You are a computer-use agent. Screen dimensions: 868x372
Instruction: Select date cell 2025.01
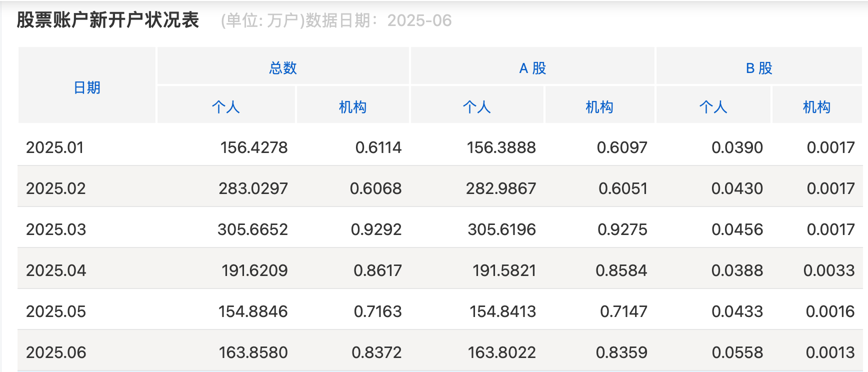(x=55, y=147)
